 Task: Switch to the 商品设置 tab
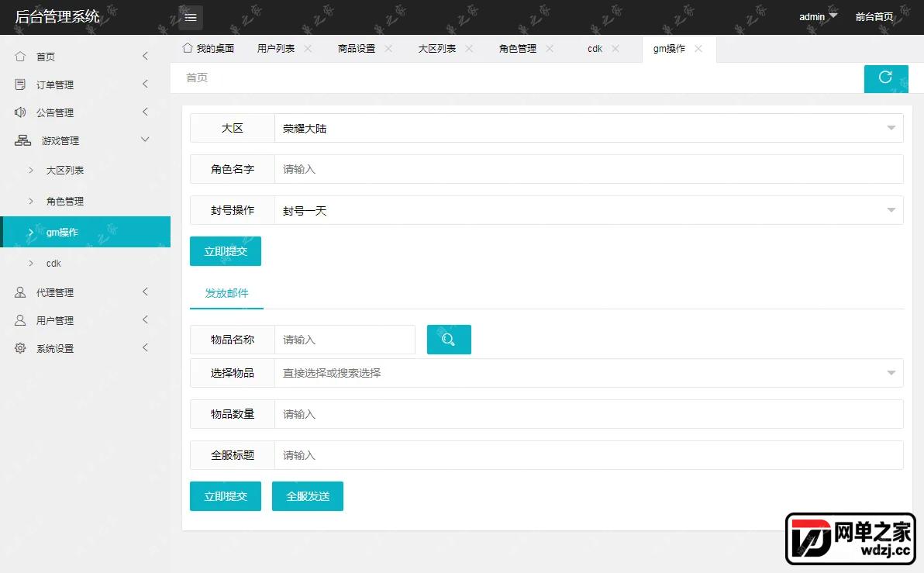tap(357, 48)
